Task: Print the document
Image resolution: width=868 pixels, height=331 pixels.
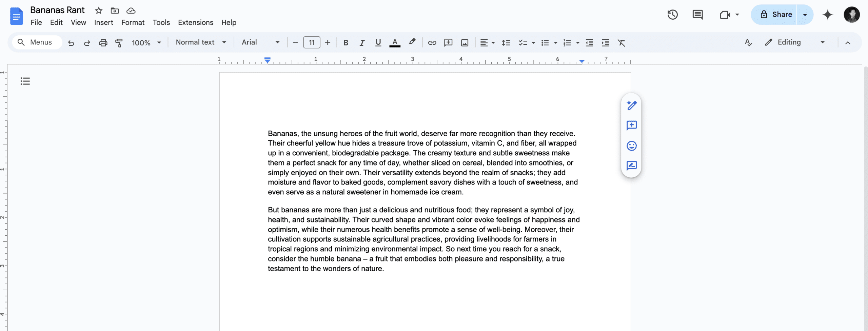Action: [103, 43]
